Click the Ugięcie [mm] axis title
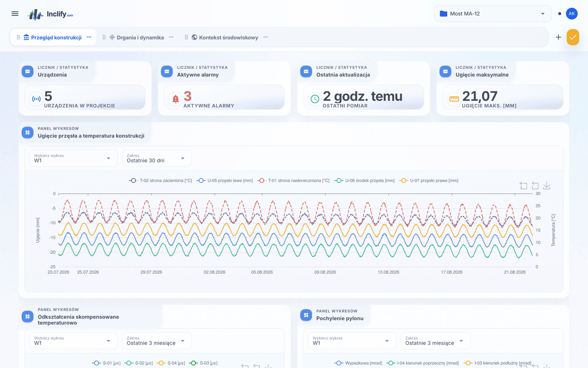This screenshot has height=368, width=588. pyautogui.click(x=37, y=230)
